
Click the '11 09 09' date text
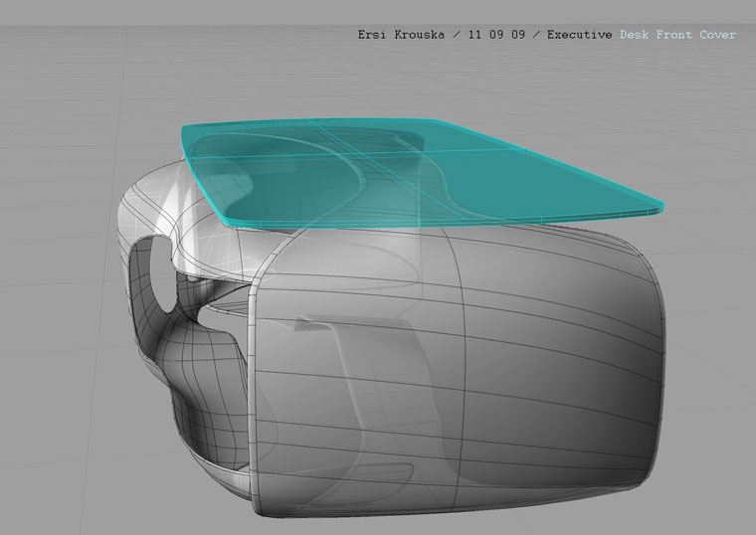pos(496,35)
